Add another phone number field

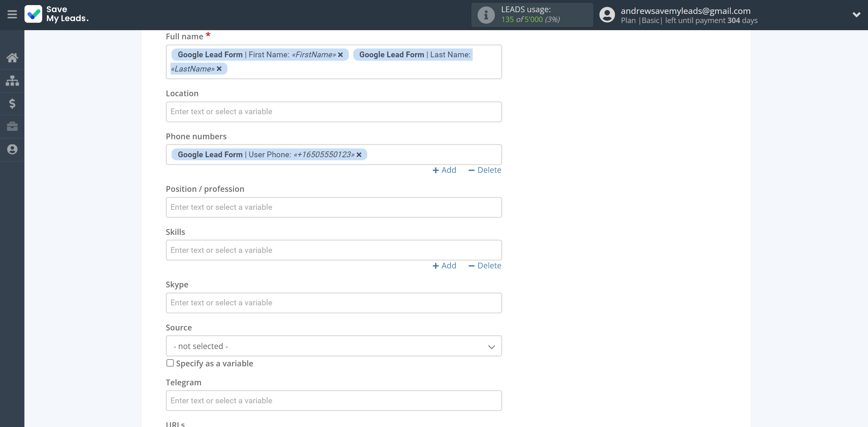coord(444,170)
